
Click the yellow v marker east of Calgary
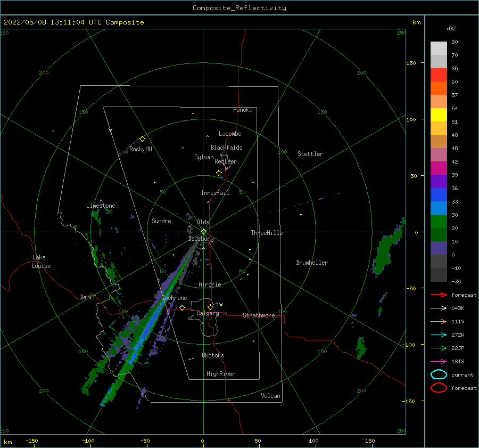221,305
